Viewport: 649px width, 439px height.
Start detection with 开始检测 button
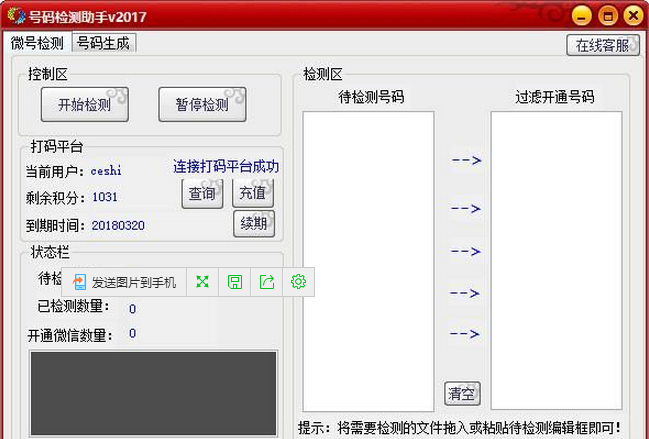click(x=84, y=104)
